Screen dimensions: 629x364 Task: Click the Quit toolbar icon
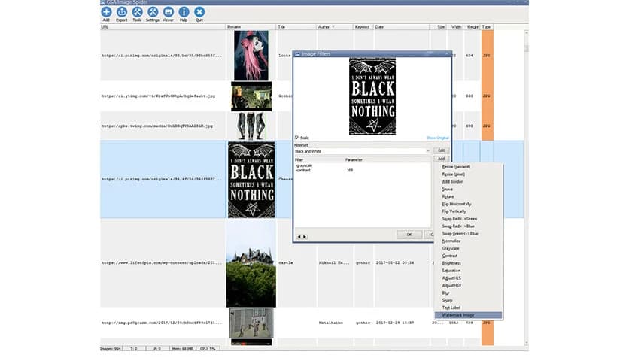pos(199,13)
